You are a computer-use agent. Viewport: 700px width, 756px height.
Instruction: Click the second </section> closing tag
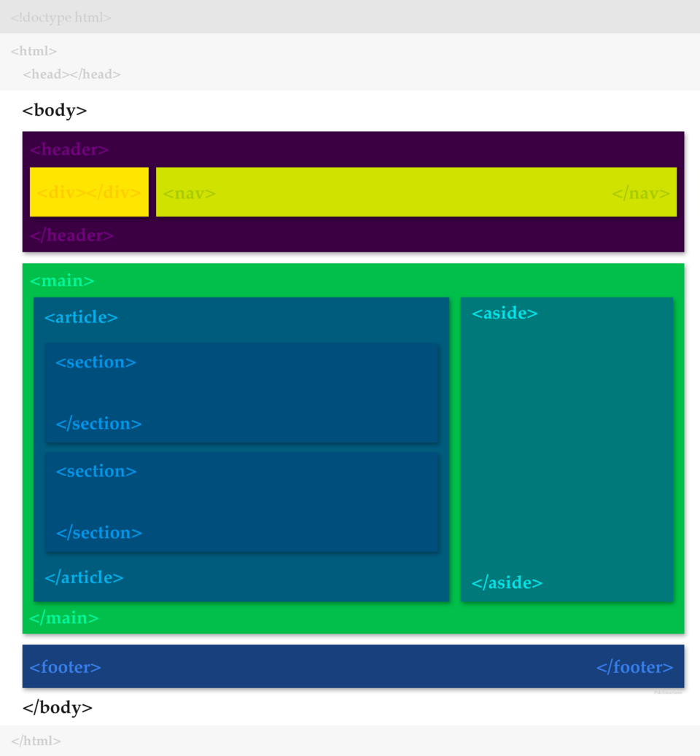tap(99, 532)
